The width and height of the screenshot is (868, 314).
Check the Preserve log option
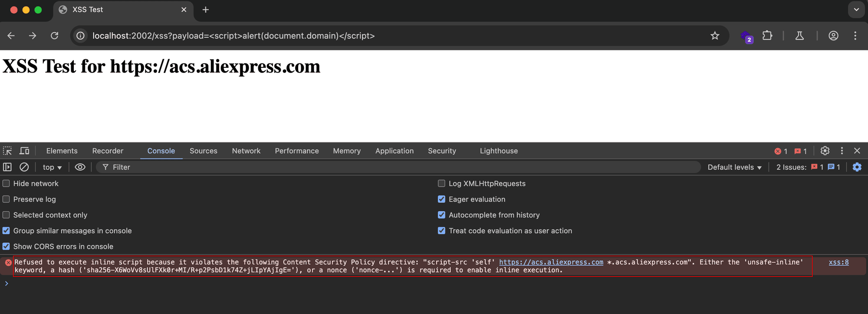6,199
